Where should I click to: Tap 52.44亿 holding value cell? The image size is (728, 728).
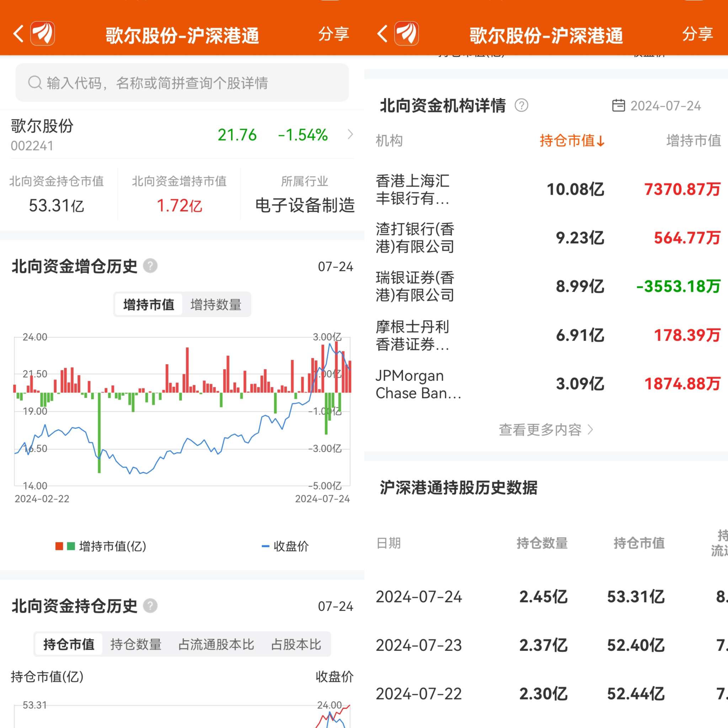click(x=636, y=694)
